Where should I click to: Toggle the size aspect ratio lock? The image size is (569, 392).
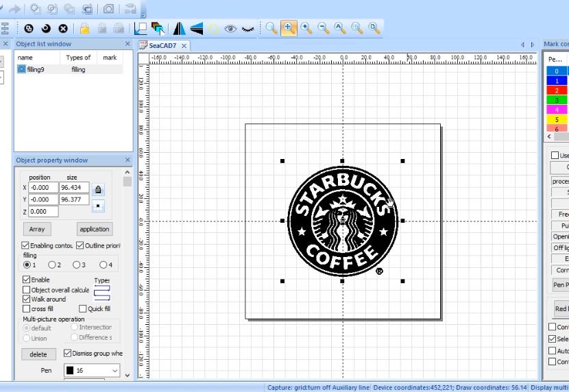[x=99, y=189]
